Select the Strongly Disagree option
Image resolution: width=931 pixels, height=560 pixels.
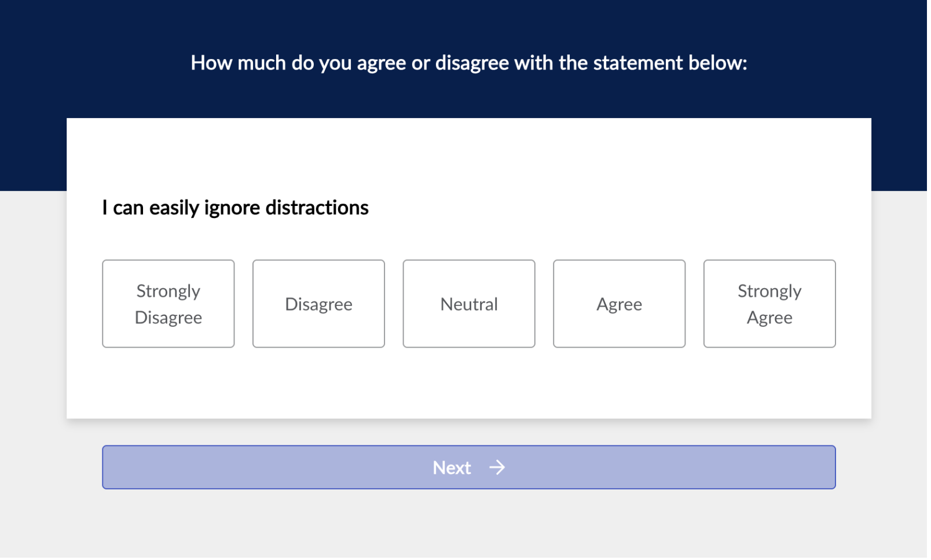click(x=168, y=304)
